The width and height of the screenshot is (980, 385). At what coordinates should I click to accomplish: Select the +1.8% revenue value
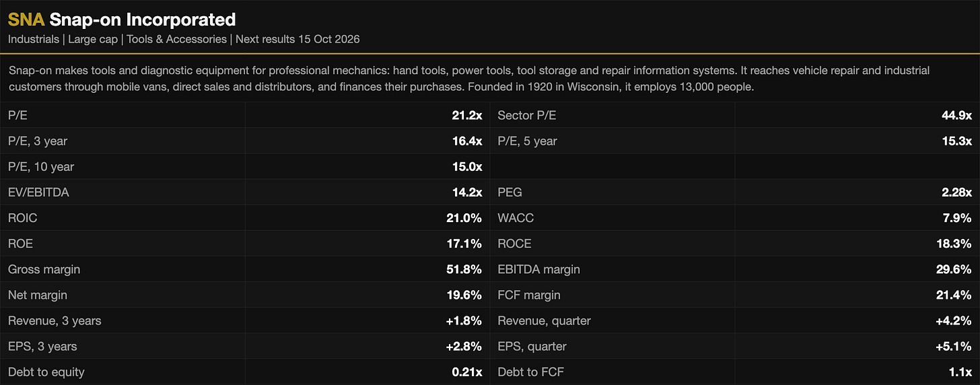pos(464,320)
